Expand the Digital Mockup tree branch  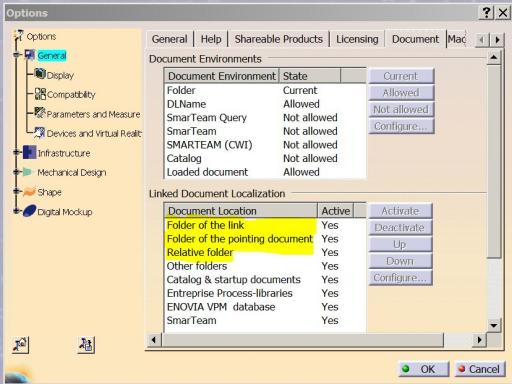pos(16,211)
